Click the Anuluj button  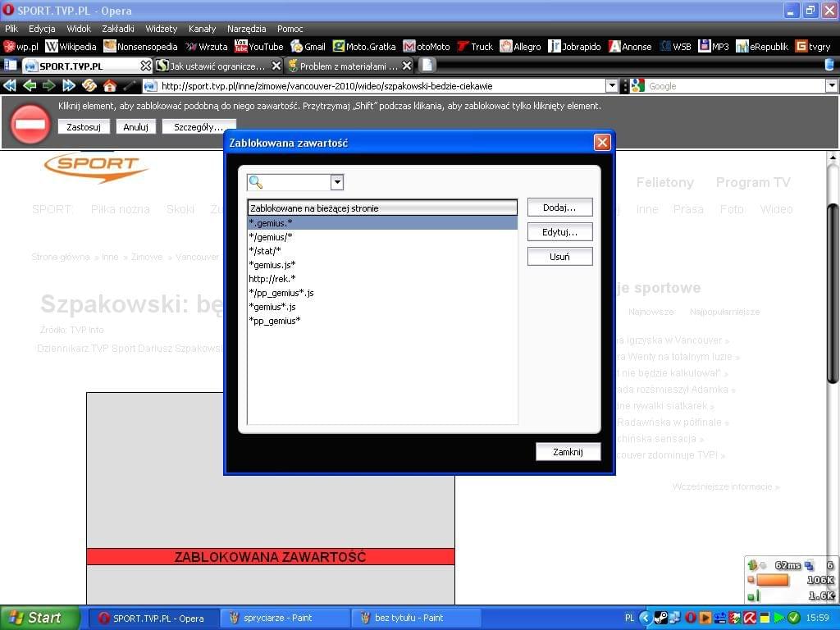(135, 127)
